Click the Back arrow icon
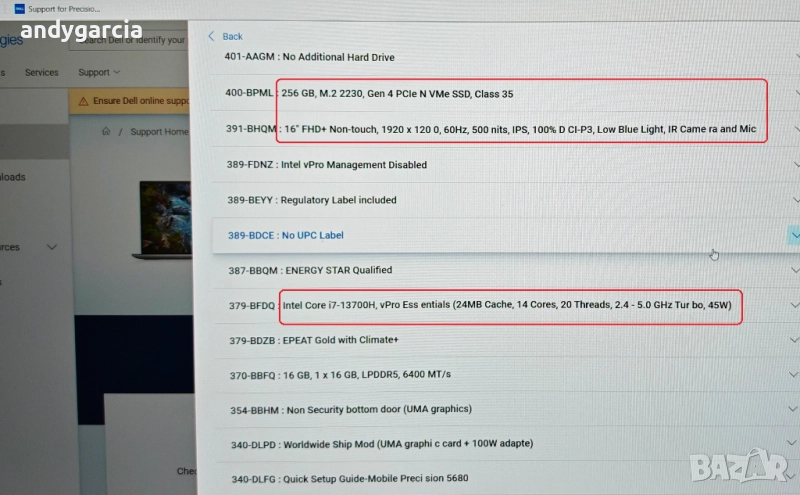Viewport: 800px width, 495px height. pyautogui.click(x=211, y=37)
